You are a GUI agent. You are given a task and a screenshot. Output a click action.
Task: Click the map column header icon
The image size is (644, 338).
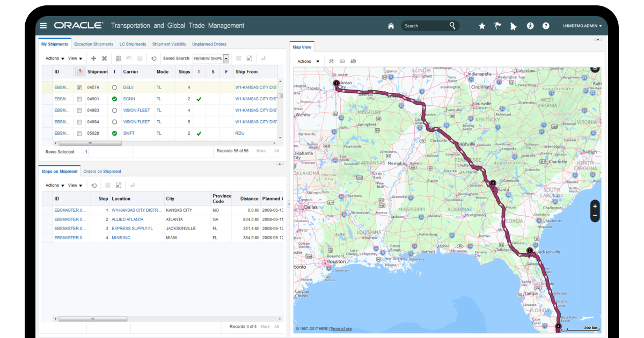point(79,71)
